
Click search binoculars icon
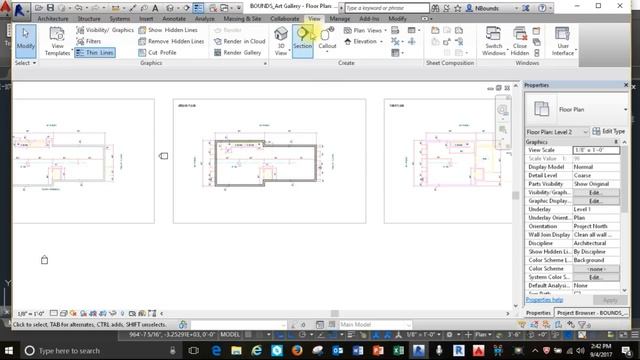click(x=435, y=8)
